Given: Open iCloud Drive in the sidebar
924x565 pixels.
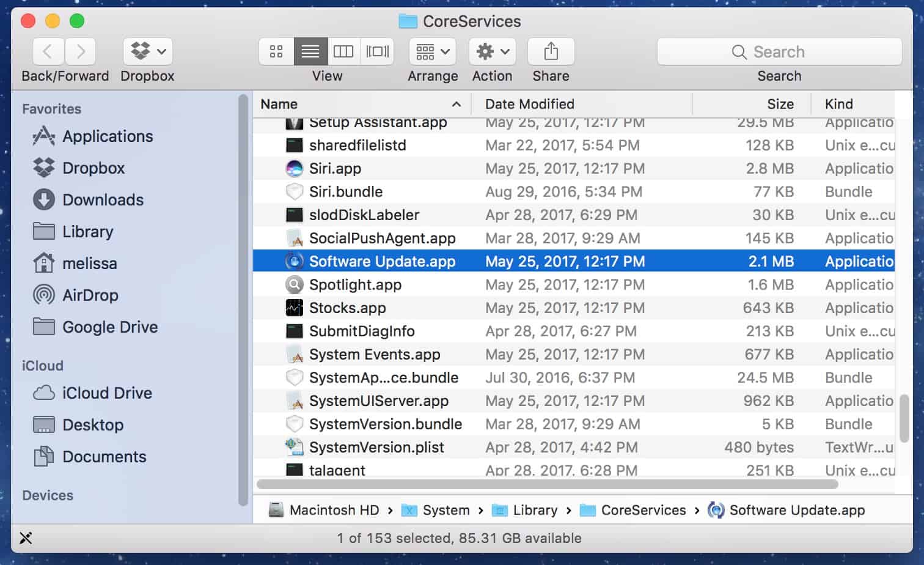Looking at the screenshot, I should click(92, 393).
